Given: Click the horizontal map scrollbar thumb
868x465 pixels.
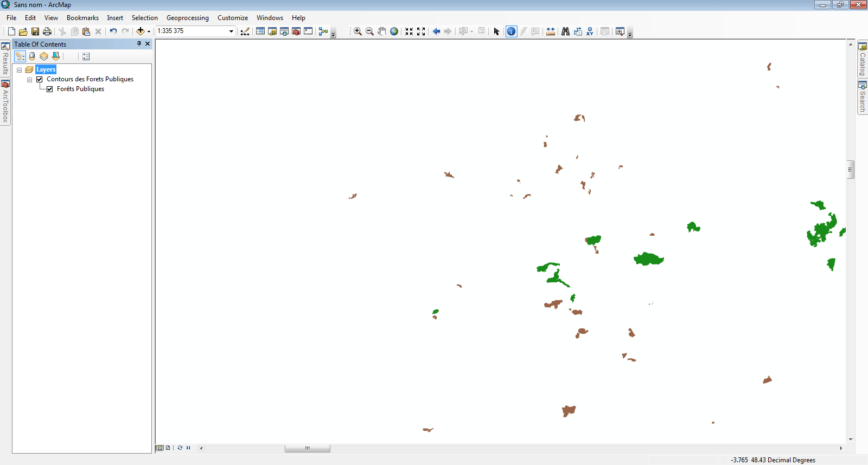Looking at the screenshot, I should [307, 448].
